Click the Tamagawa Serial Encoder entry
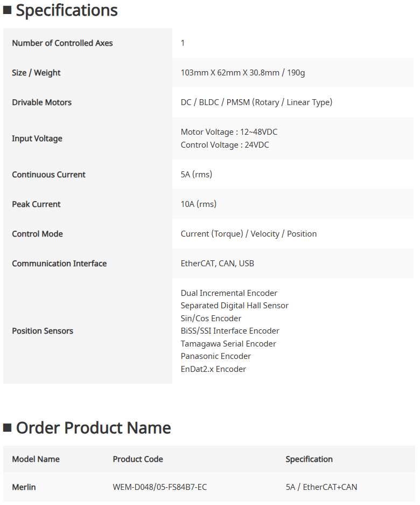The height and width of the screenshot is (505, 420). tap(228, 344)
